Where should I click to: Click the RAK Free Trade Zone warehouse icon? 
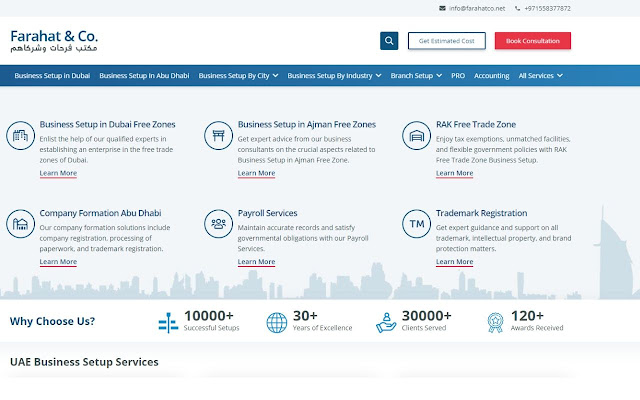click(x=416, y=136)
